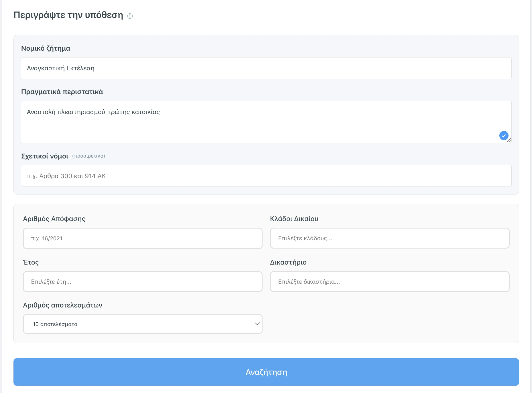Expand the 'Έτος' year selector
This screenshot has height=393, width=532.
point(143,282)
